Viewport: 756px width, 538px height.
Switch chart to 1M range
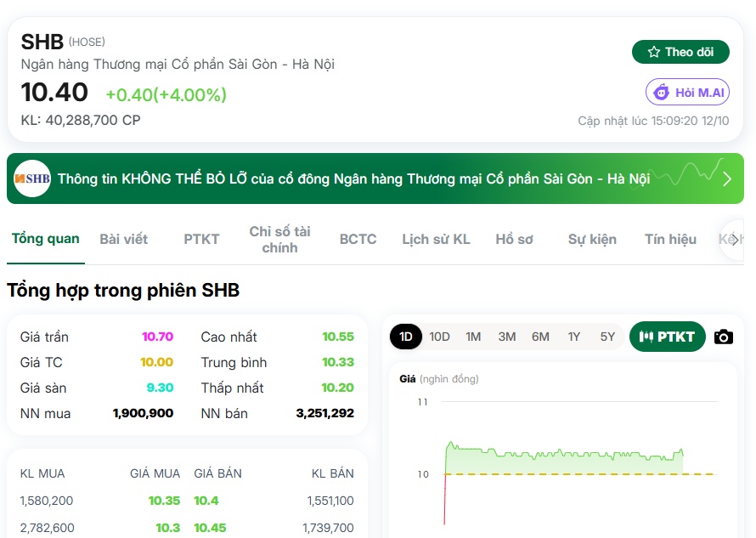(x=473, y=337)
